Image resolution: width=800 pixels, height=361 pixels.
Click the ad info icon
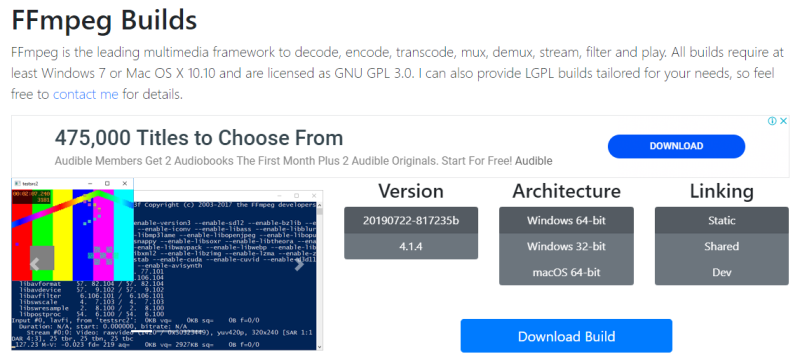click(x=772, y=121)
